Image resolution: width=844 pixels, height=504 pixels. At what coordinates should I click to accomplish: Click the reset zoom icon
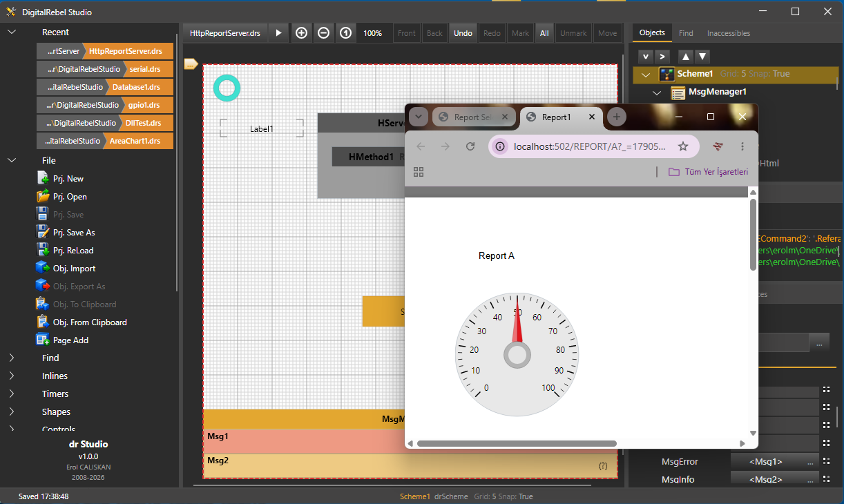345,32
